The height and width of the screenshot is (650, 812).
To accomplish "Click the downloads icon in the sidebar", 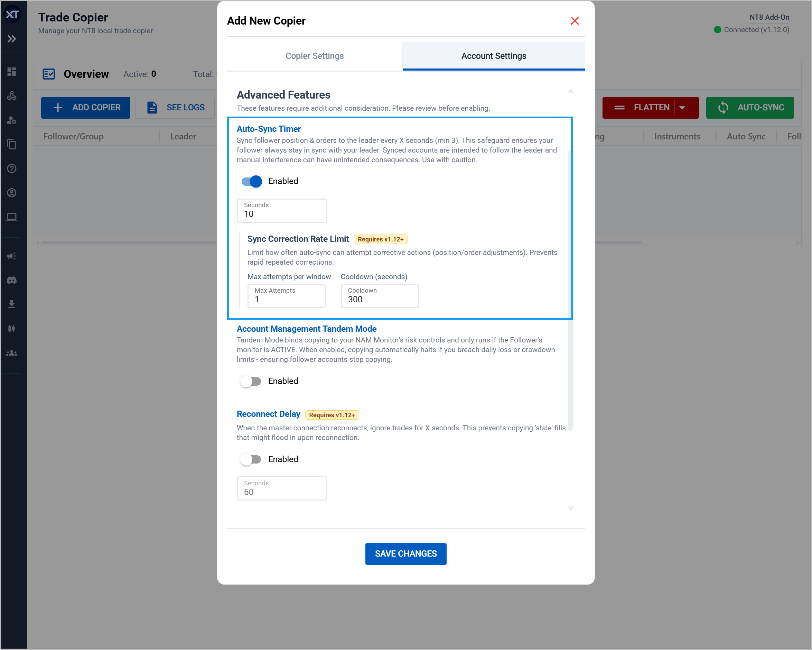I will coord(12,304).
